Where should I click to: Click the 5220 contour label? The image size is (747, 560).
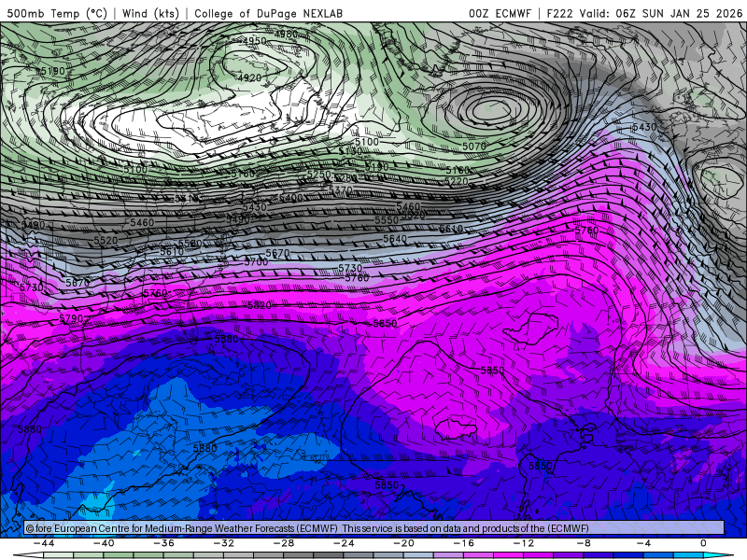(x=457, y=181)
